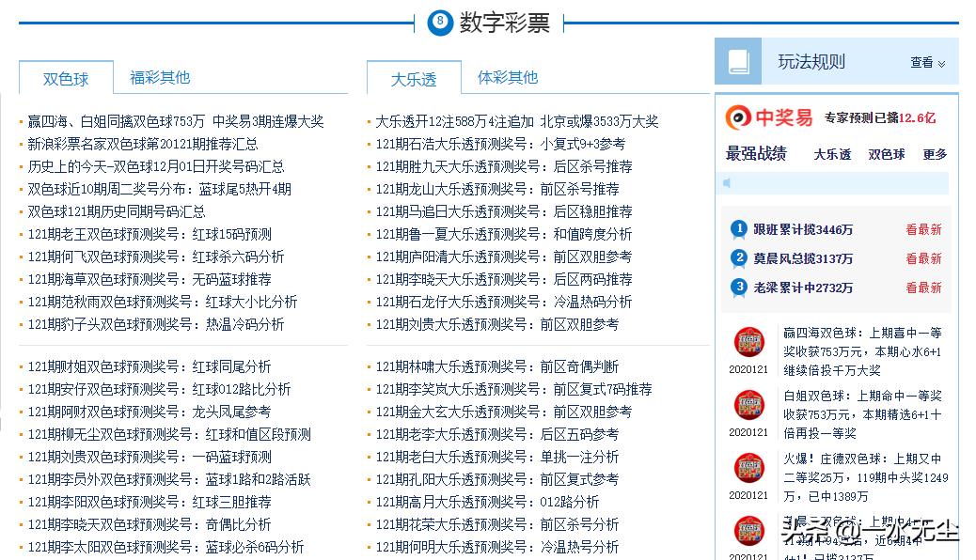Open 胜九天大乐透预测：后区杀号推荐
The image size is (976, 560).
click(x=504, y=166)
